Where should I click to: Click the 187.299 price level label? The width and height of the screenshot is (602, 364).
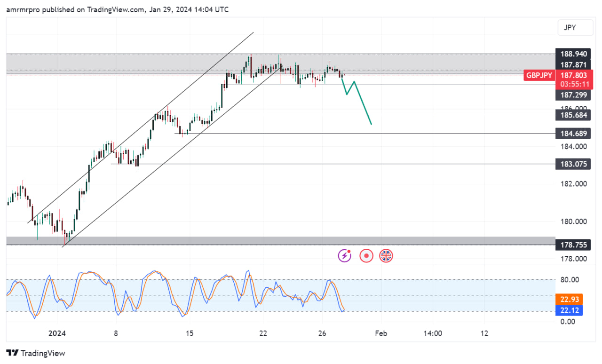(573, 95)
